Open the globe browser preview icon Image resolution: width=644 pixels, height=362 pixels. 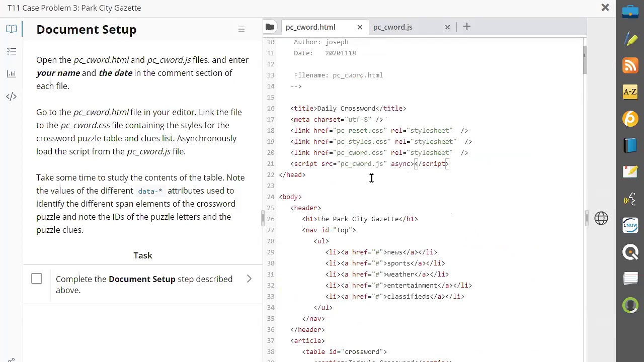[x=601, y=218]
